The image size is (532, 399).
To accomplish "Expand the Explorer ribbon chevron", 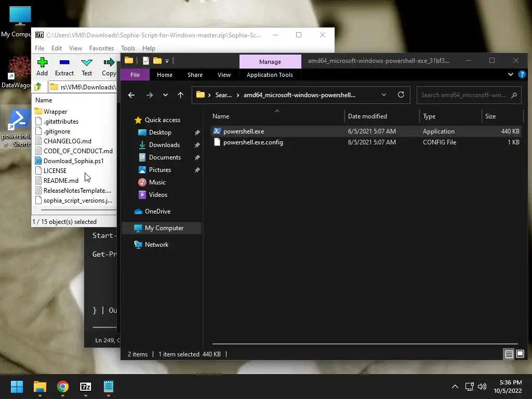I will tap(510, 74).
